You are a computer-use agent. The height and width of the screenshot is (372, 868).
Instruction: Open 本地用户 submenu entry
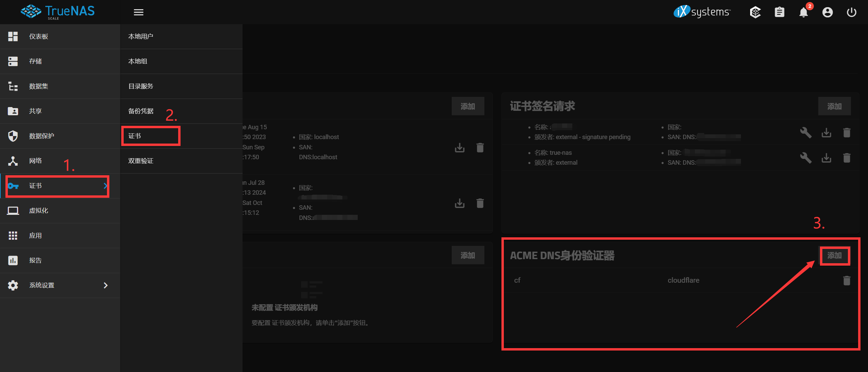pos(141,36)
